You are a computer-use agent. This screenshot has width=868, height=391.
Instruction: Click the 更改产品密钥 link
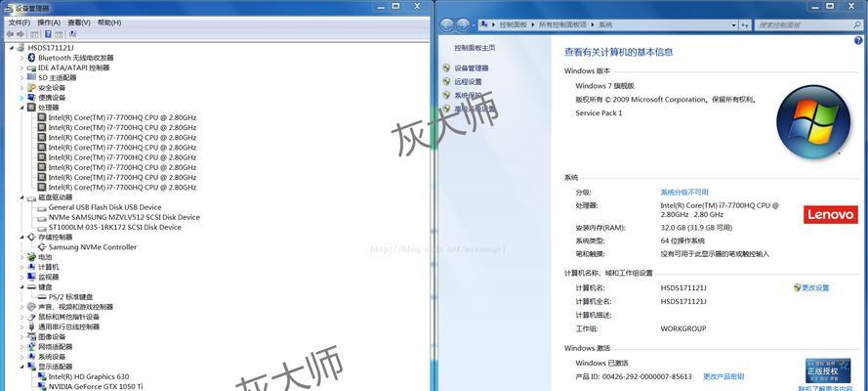pos(723,376)
